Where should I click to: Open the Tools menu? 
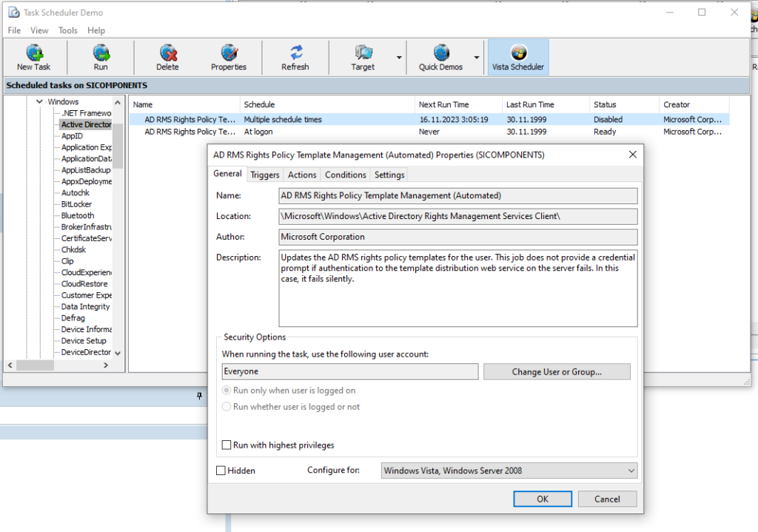(x=67, y=30)
